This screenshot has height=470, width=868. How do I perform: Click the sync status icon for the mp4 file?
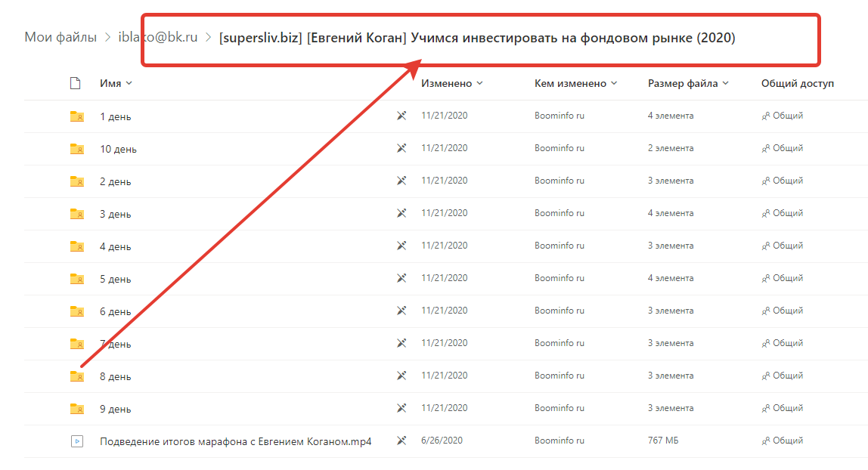[401, 441]
